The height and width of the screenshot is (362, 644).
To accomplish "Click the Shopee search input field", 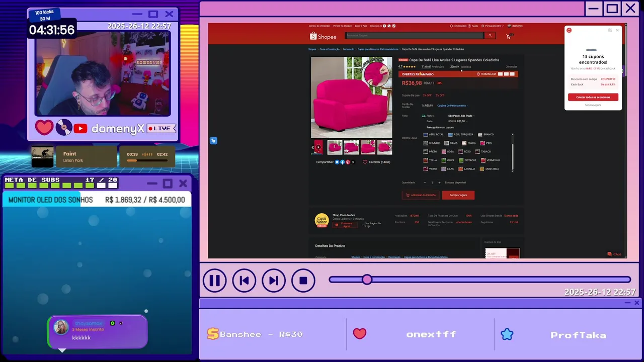I will [414, 36].
